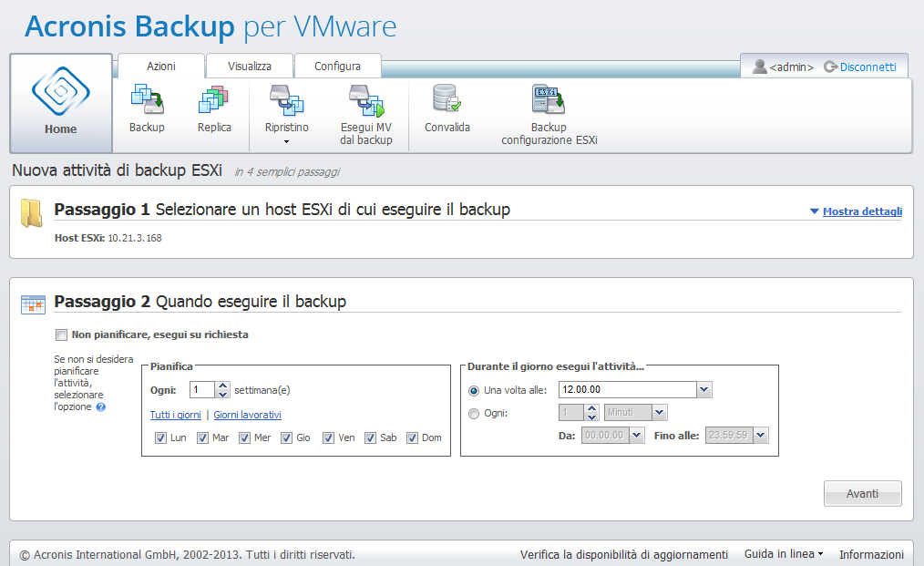Click the 12.00.00 time input field

click(x=628, y=390)
